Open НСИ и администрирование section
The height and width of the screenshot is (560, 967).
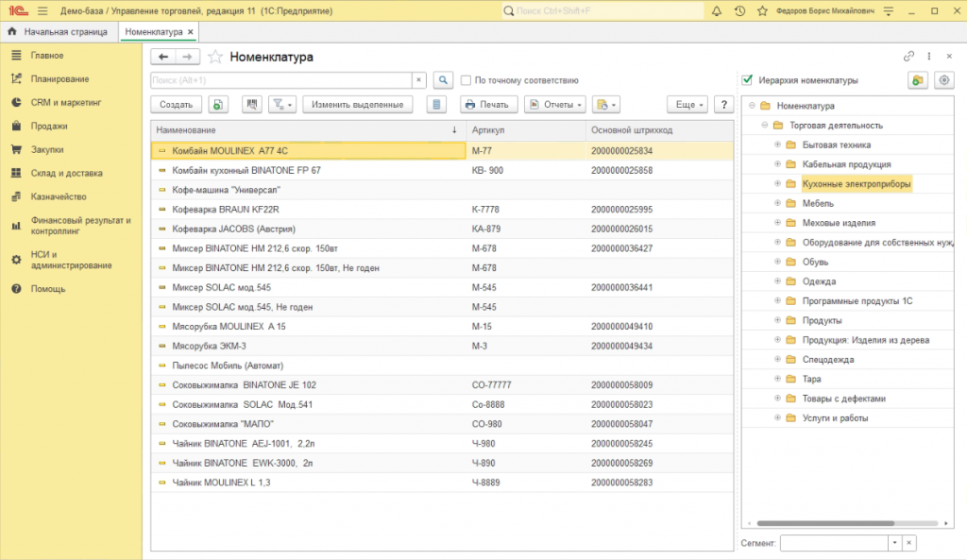(71, 260)
